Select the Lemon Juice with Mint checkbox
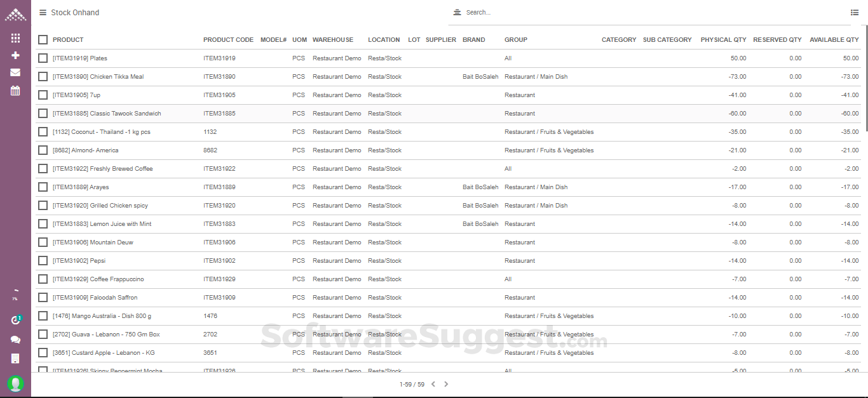 (43, 224)
